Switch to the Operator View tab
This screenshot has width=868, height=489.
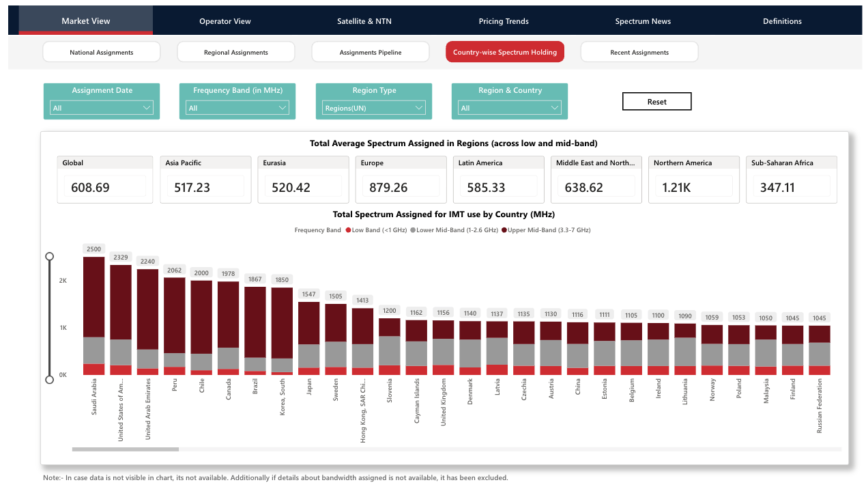click(x=225, y=21)
